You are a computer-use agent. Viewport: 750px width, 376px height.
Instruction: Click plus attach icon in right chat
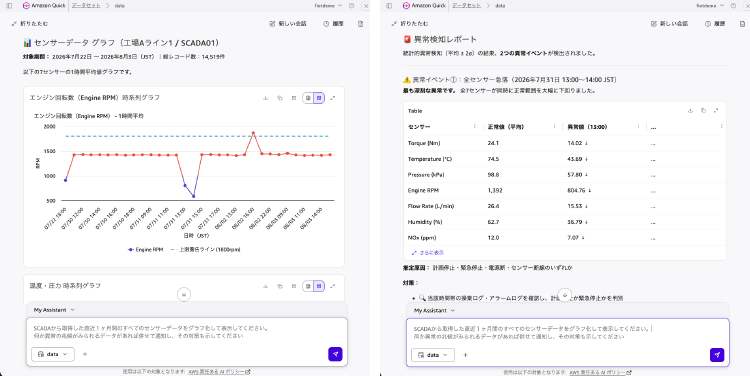tap(465, 355)
